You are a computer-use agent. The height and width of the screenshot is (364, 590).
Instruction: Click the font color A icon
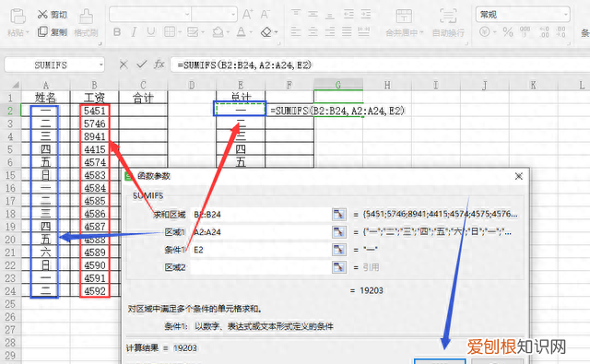[x=242, y=32]
